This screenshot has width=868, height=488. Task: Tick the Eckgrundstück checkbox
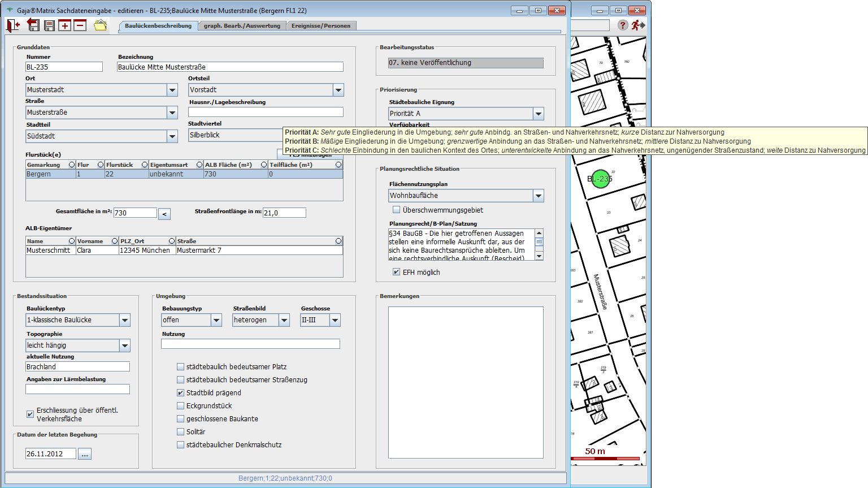point(181,406)
